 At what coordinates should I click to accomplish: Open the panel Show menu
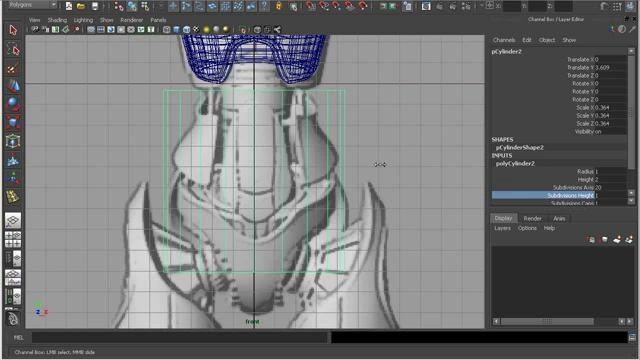click(107, 20)
